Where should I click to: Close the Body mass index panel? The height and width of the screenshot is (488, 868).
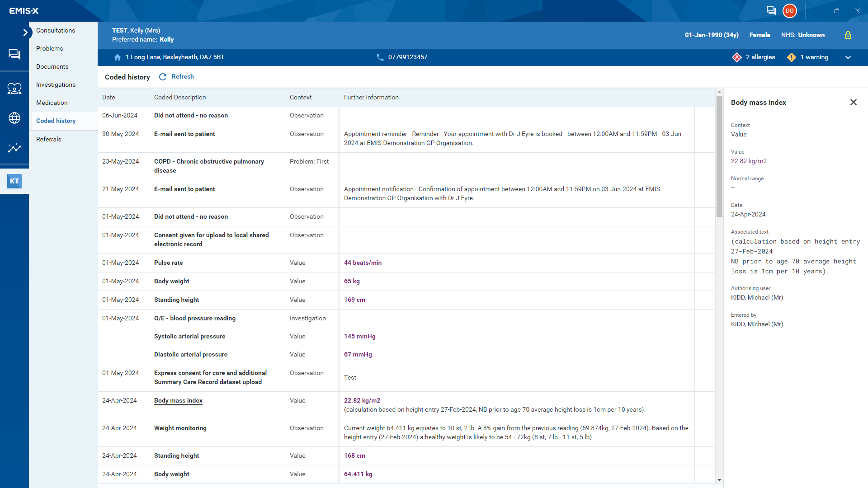coord(854,102)
